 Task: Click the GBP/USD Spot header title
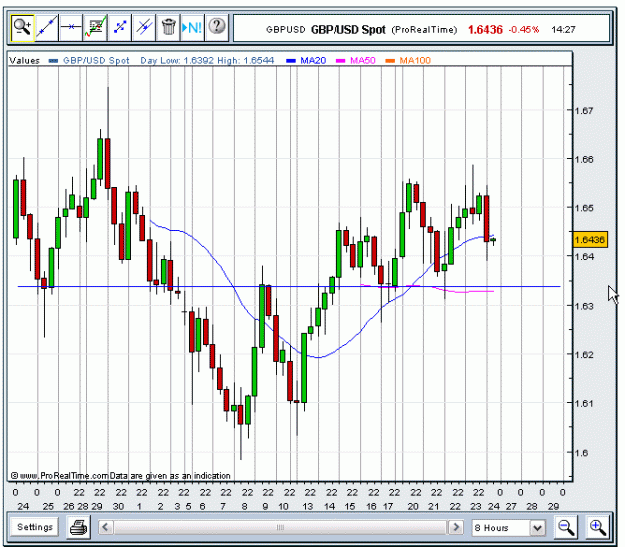pyautogui.click(x=348, y=30)
